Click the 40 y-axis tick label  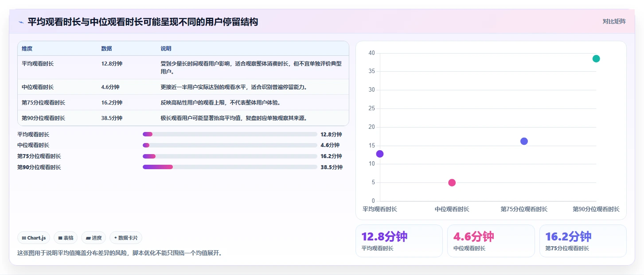tap(371, 53)
